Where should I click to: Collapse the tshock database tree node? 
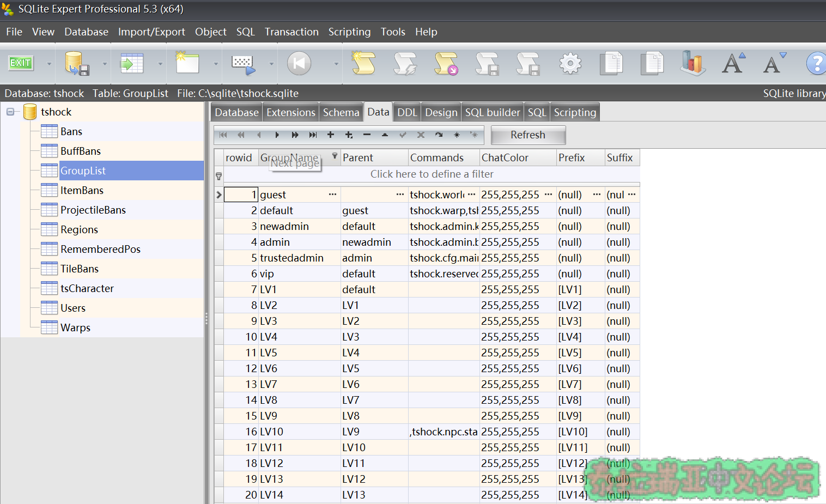pos(10,112)
